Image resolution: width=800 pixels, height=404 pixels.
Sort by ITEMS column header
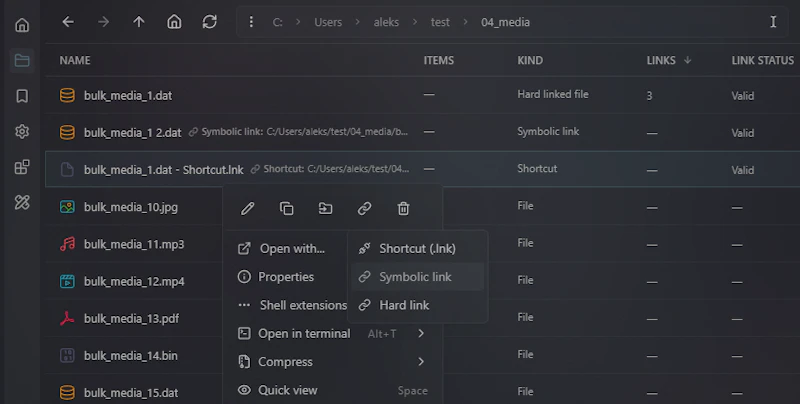(x=438, y=60)
